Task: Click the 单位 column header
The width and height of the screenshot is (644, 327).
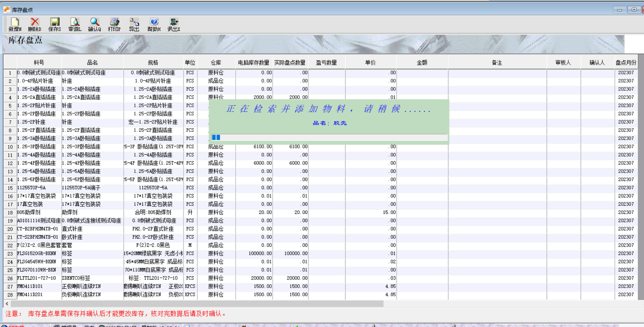Action: pos(190,63)
